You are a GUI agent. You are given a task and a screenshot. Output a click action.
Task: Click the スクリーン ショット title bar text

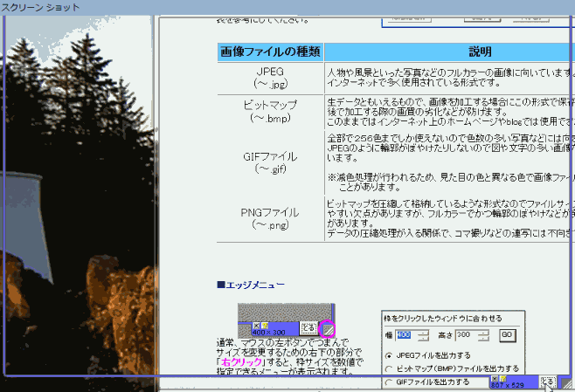(x=40, y=7)
